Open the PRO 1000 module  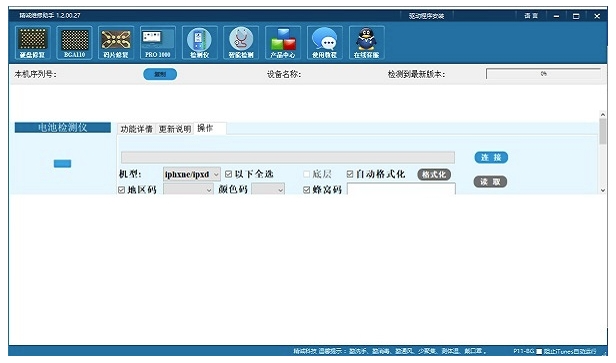pos(158,42)
